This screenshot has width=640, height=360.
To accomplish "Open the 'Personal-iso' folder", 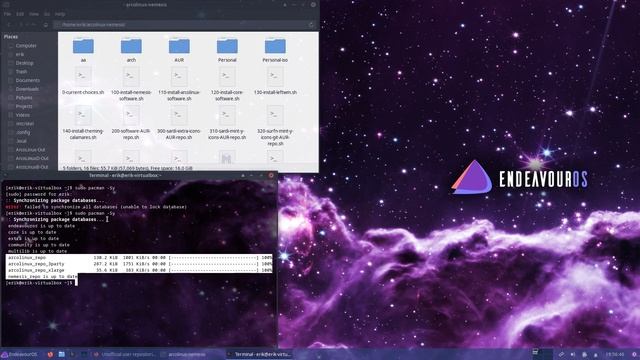I will tap(275, 49).
